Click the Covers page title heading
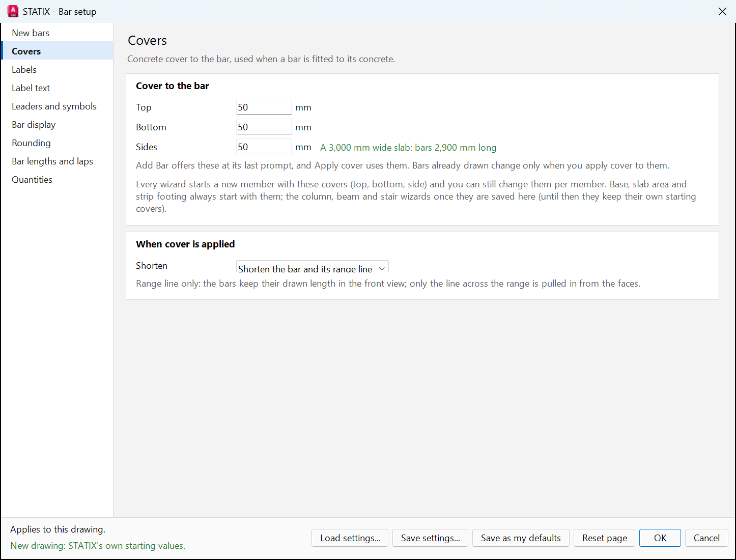 click(x=147, y=40)
